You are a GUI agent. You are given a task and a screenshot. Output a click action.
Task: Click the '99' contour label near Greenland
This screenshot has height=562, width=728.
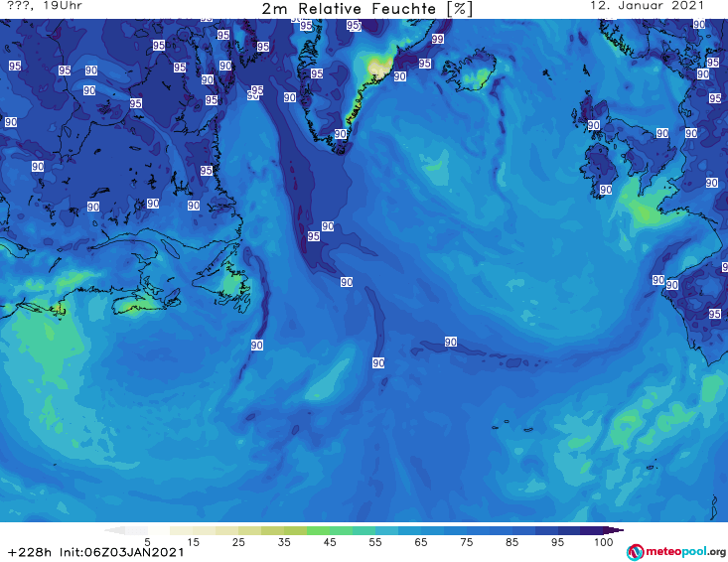[437, 39]
